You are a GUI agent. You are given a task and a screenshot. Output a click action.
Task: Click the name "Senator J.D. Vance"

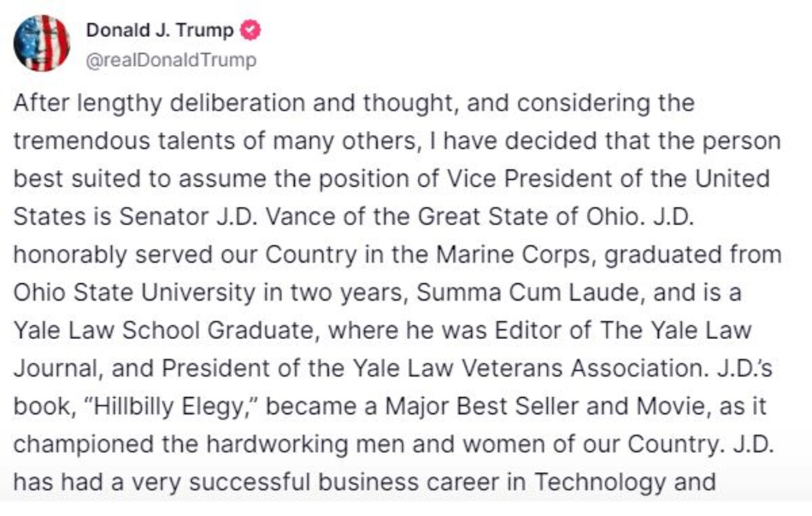(215, 216)
